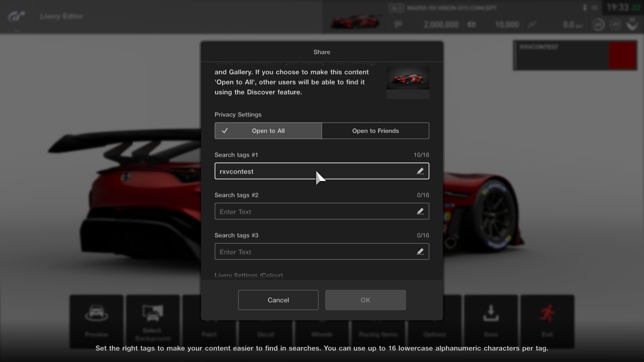The image size is (644, 362).
Task: Click the red colour swatch on RXVCONTEST card
Action: (x=623, y=55)
